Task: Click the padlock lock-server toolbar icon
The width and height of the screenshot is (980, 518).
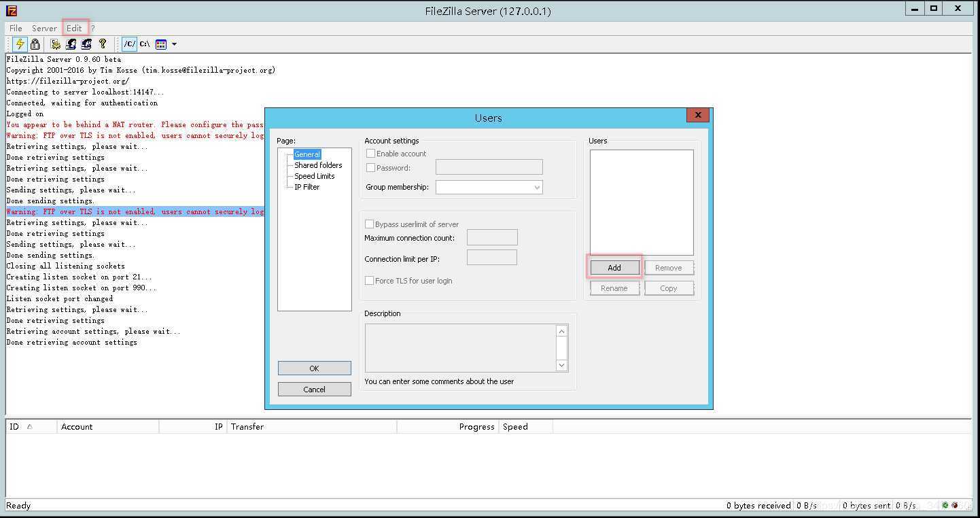Action: click(x=35, y=44)
